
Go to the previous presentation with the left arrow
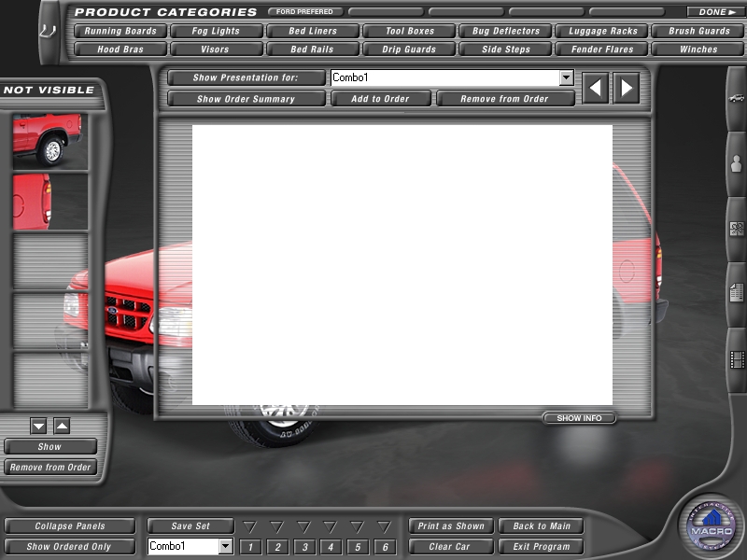coord(596,89)
